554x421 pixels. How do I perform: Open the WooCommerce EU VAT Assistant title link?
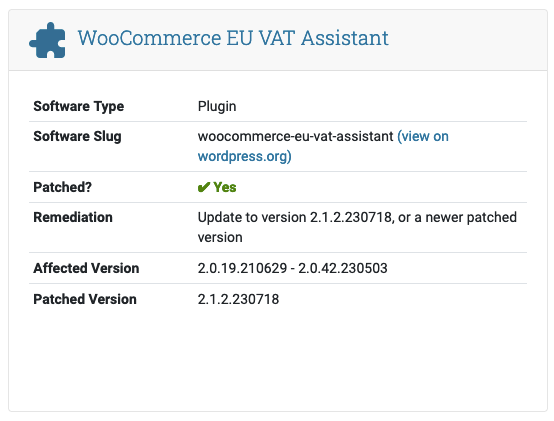233,38
